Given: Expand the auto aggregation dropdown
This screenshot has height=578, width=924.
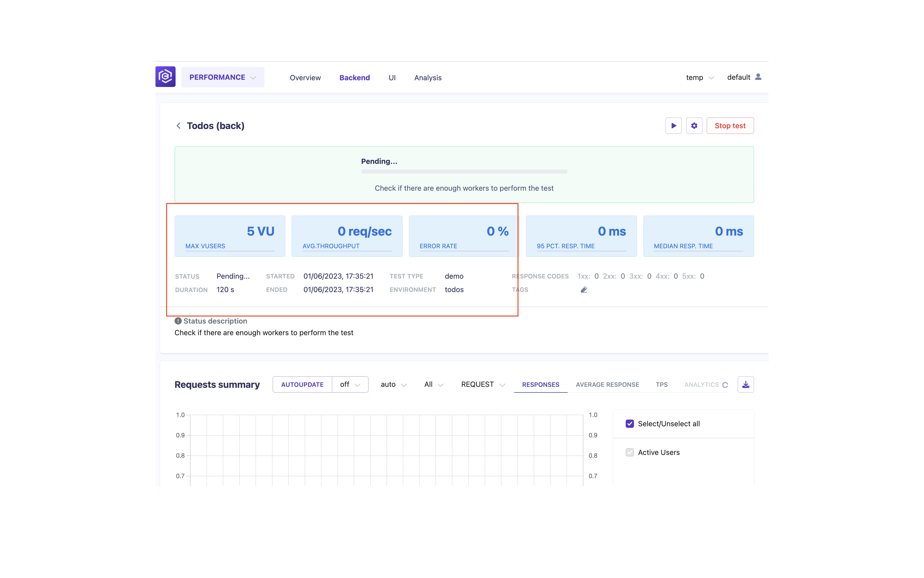Looking at the screenshot, I should pyautogui.click(x=394, y=384).
